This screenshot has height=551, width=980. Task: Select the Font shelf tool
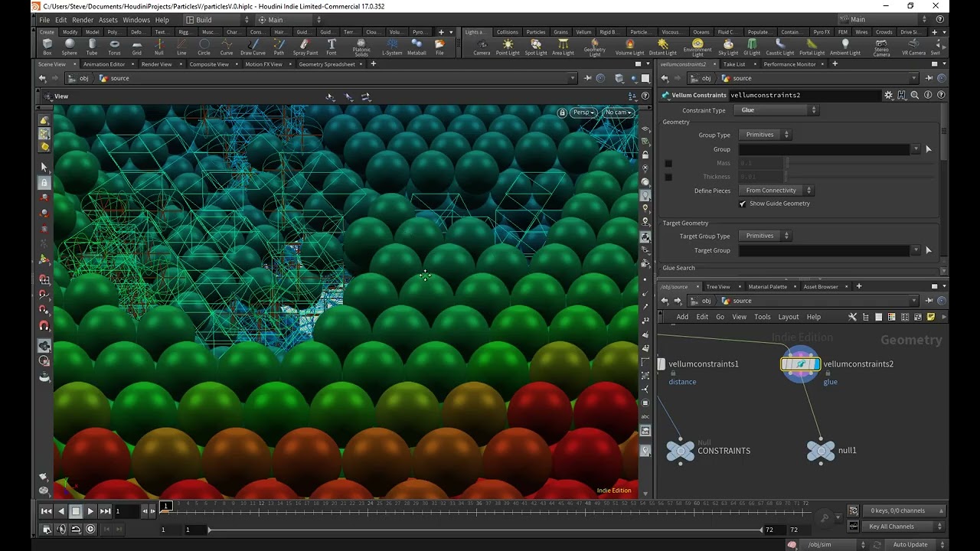click(331, 47)
